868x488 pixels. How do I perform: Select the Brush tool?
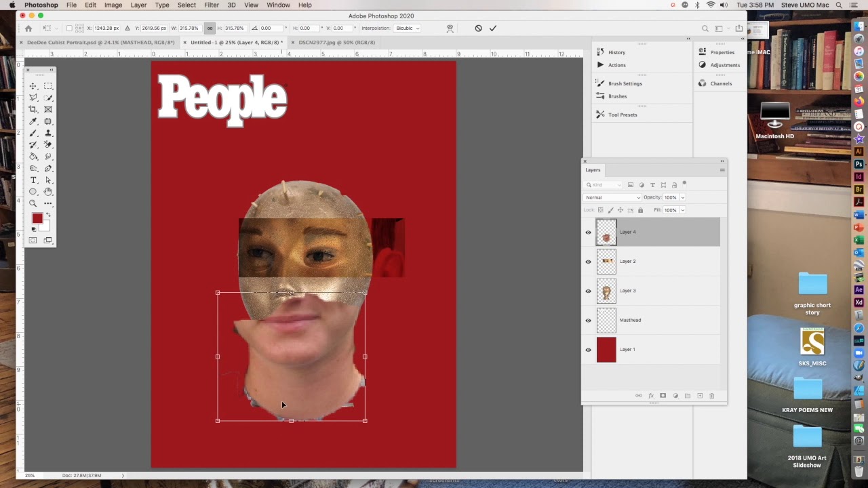33,133
